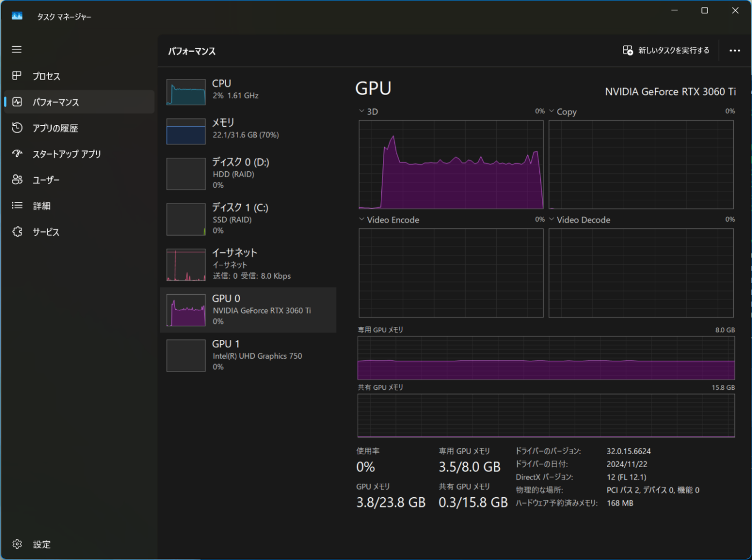
Task: Switch to the 詳細 page
Action: [x=79, y=206]
